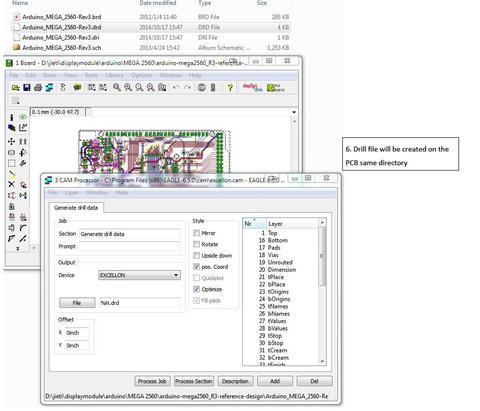Screen dimensions: 480x411
Task: Select the Move cross-arrows tool
Action: pyautogui.click(x=11, y=141)
